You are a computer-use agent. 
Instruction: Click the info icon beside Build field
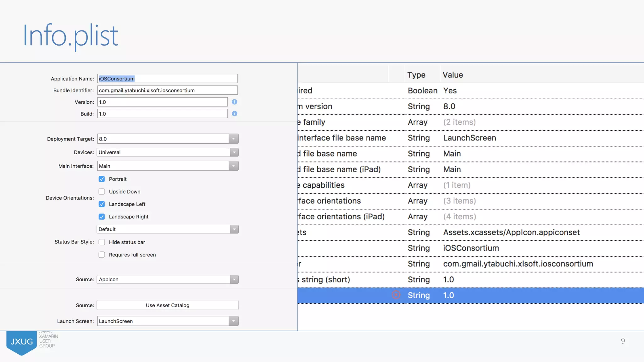pyautogui.click(x=234, y=113)
